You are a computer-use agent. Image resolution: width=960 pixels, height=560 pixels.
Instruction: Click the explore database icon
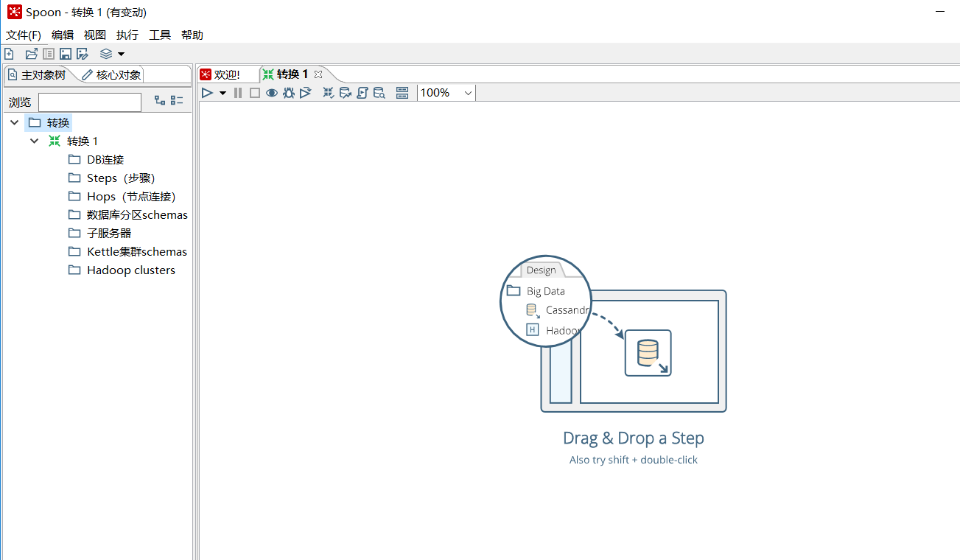379,93
